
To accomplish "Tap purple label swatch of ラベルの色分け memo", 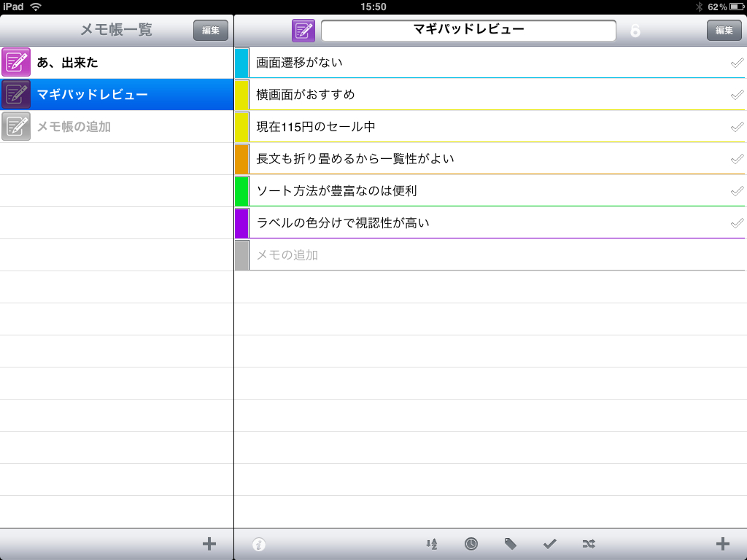I will coord(242,223).
